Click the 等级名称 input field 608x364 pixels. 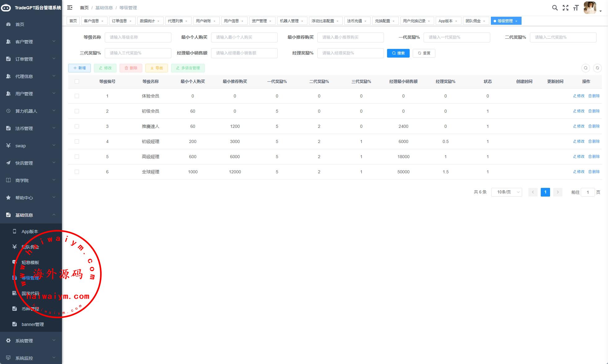[138, 37]
